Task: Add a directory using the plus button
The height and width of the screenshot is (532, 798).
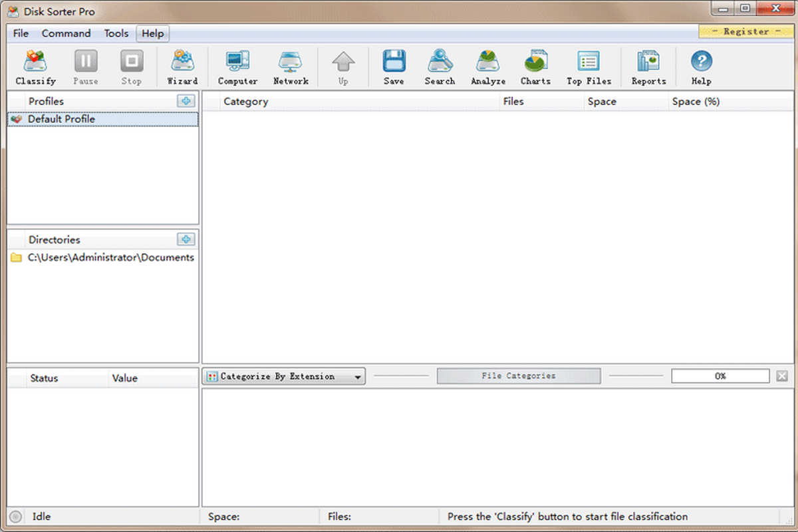Action: click(187, 239)
